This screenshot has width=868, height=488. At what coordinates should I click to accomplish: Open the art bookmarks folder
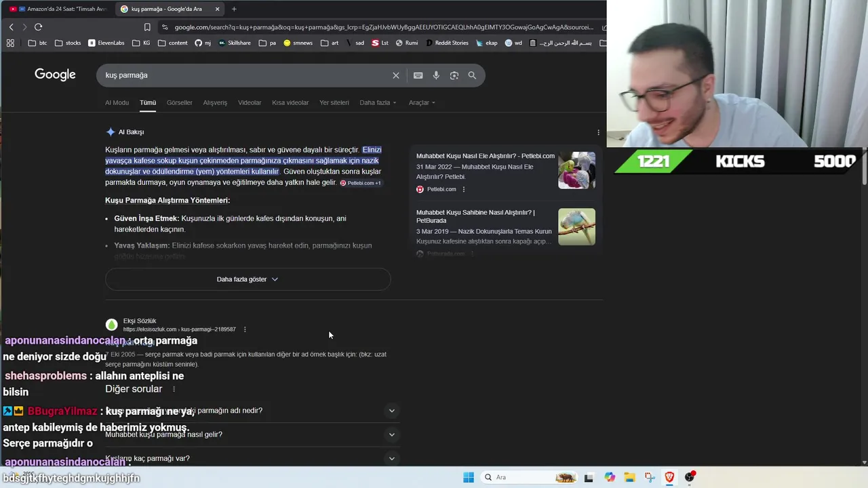point(330,43)
